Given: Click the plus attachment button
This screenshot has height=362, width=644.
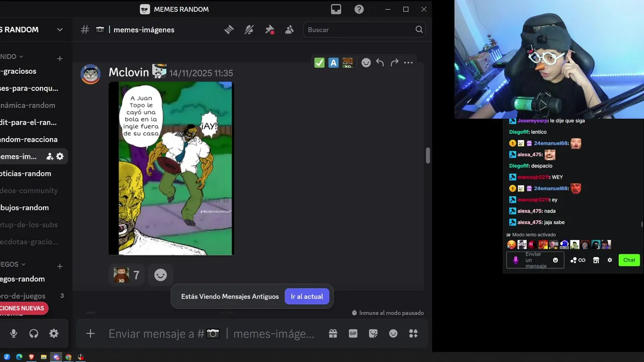Looking at the screenshot, I should coord(91,333).
